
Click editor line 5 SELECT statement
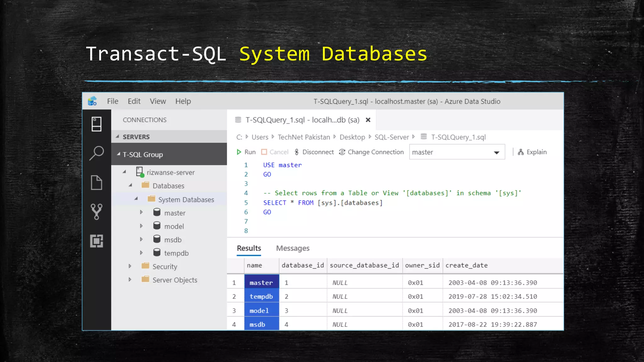pyautogui.click(x=323, y=203)
